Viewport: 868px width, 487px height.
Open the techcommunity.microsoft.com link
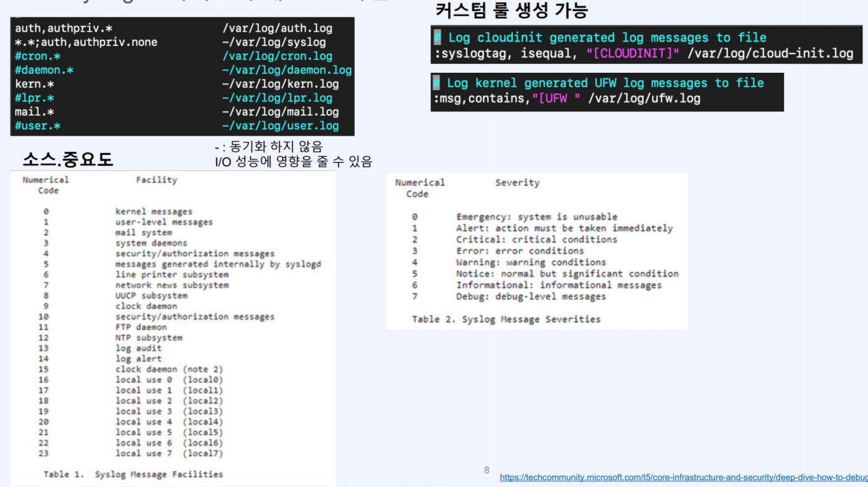(x=684, y=478)
